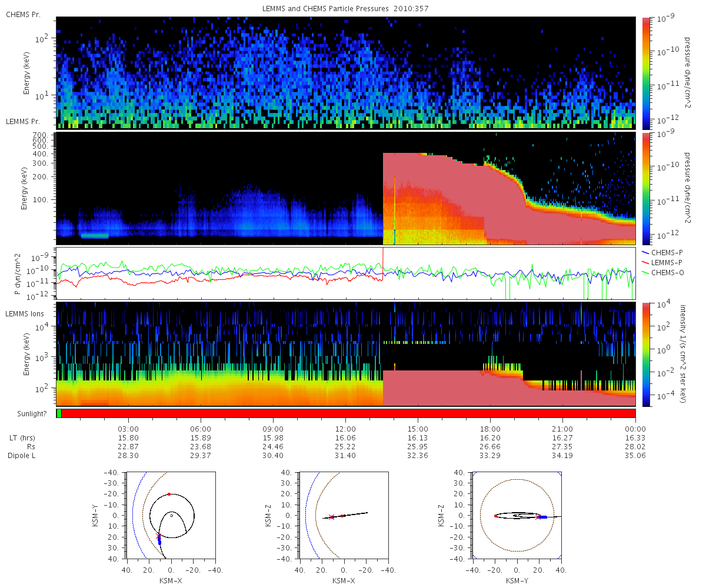
Task: Click the Rs value 28.02
Action: click(635, 446)
